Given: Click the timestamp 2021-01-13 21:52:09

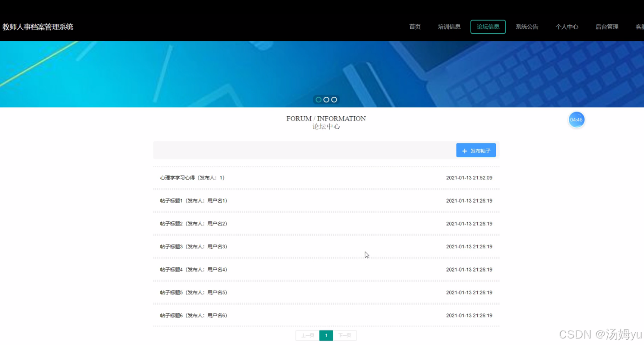Looking at the screenshot, I should 469,178.
